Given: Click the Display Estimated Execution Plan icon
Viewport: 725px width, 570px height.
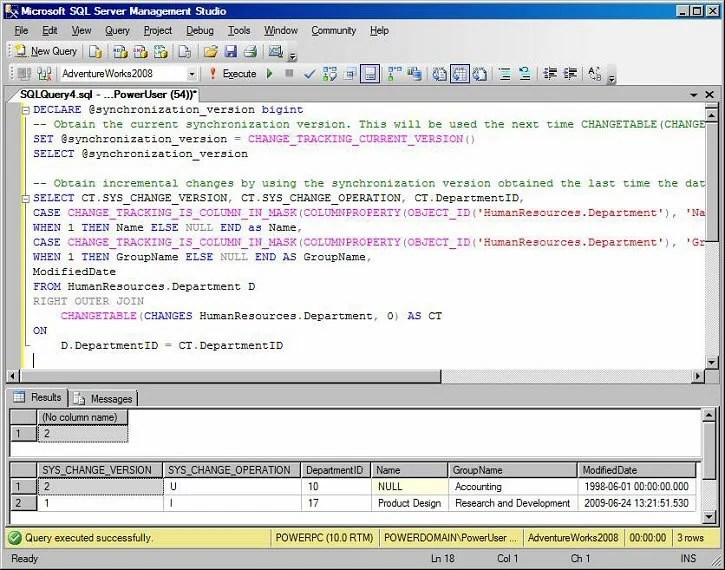Looking at the screenshot, I should pos(330,74).
